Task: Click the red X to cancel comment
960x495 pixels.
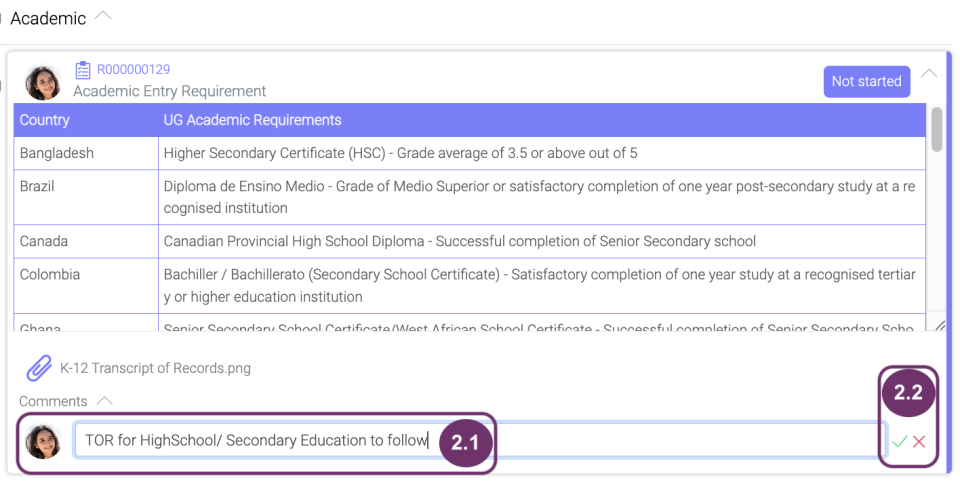Action: click(918, 441)
